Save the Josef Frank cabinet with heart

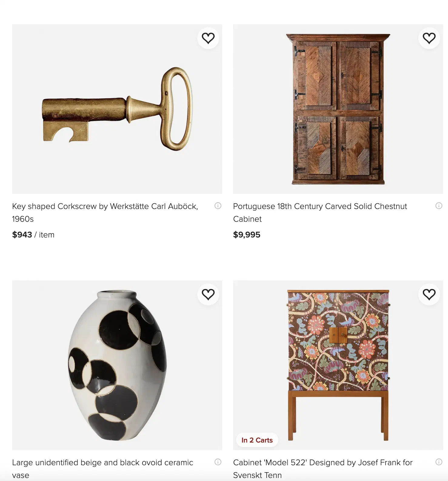pos(429,294)
